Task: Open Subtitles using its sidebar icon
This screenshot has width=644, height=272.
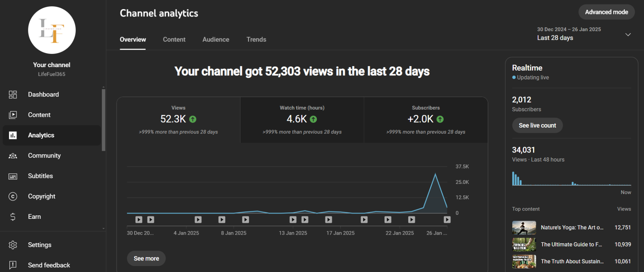Action: point(13,176)
